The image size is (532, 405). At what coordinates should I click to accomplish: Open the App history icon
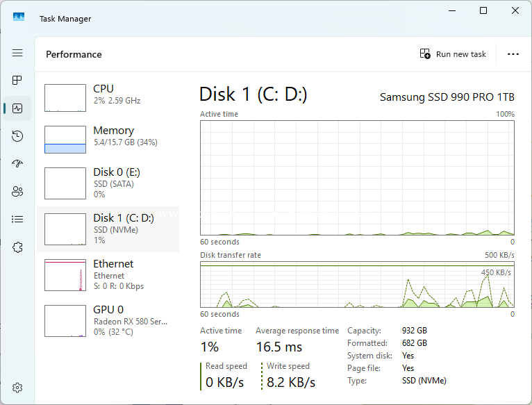point(17,136)
